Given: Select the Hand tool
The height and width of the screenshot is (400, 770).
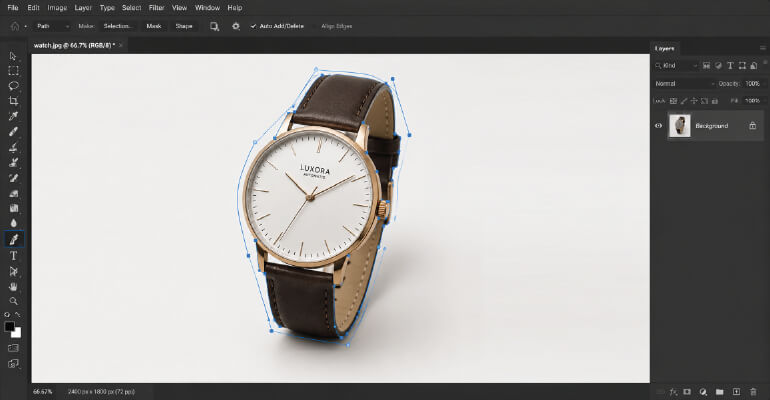Looking at the screenshot, I should pos(13,287).
